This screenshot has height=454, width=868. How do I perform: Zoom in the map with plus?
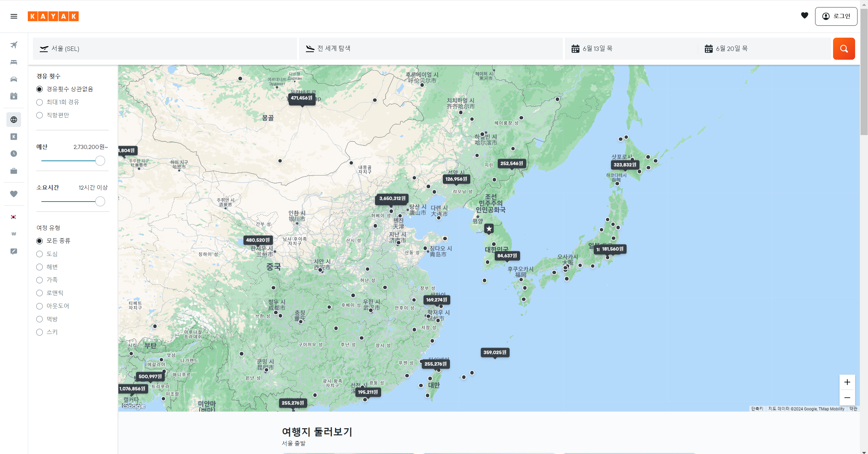click(x=847, y=382)
